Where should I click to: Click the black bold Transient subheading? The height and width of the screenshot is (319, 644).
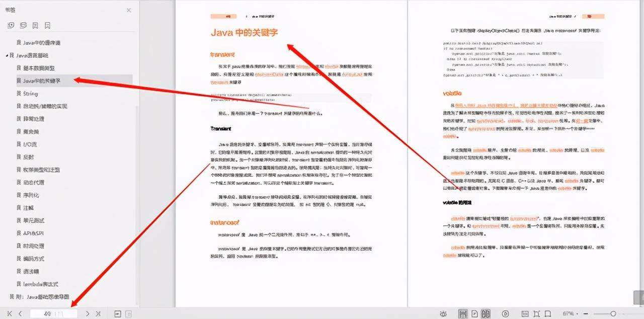tap(220, 129)
